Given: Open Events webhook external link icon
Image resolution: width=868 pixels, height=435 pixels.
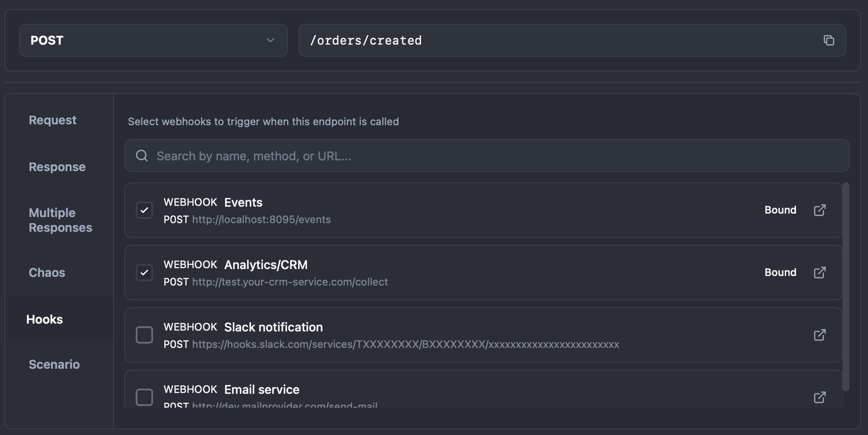Looking at the screenshot, I should (819, 210).
